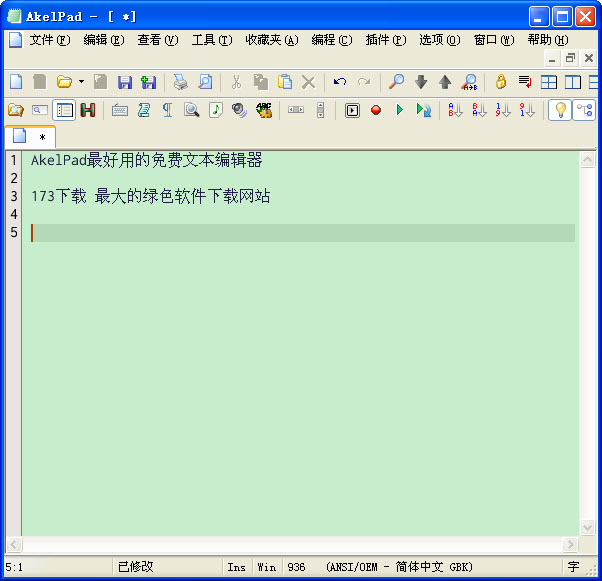This screenshot has width=602, height=581.
Task: Click the music note icon
Action: (x=215, y=111)
